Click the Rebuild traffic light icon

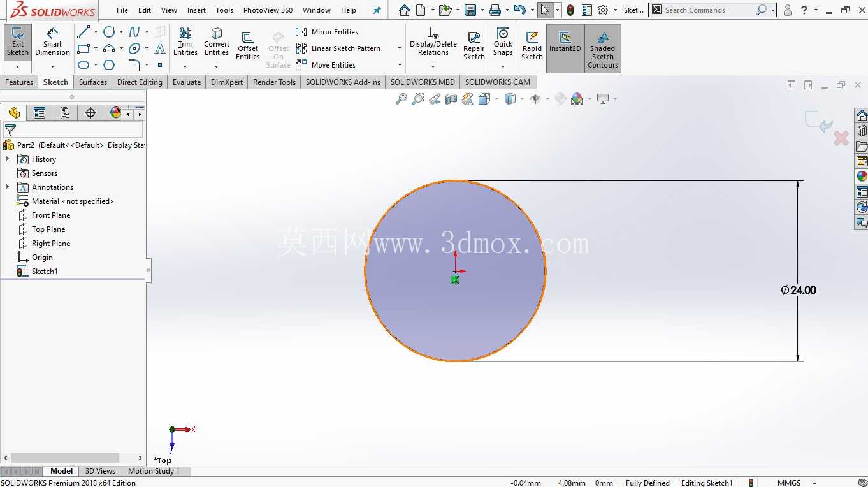coord(570,10)
